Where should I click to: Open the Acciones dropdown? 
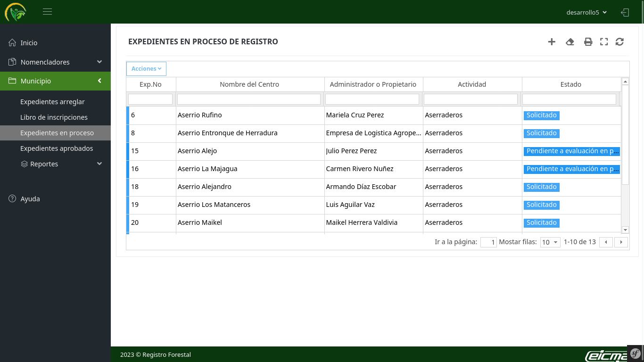coord(146,69)
